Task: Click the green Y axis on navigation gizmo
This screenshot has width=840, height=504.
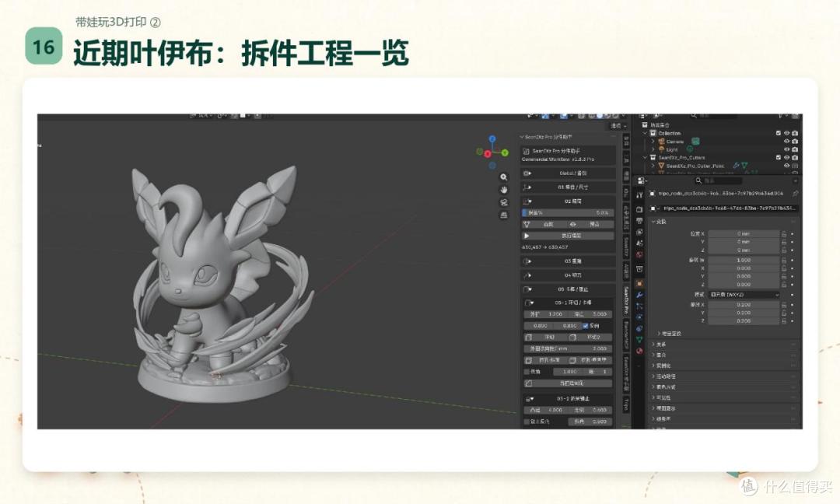Action: 505,153
